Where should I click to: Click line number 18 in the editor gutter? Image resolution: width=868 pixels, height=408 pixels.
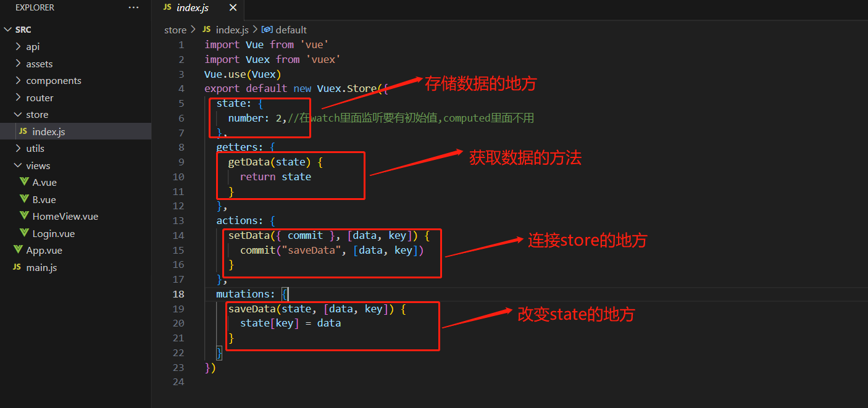click(x=178, y=294)
